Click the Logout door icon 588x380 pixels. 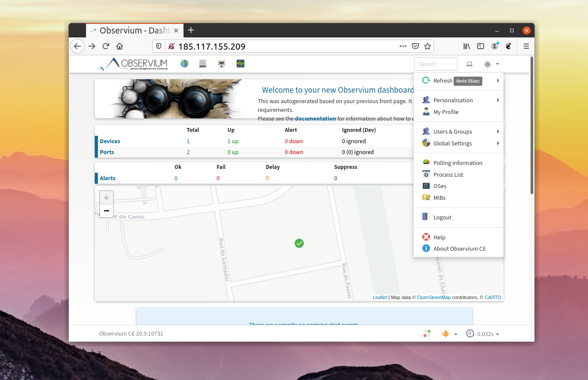(x=426, y=217)
